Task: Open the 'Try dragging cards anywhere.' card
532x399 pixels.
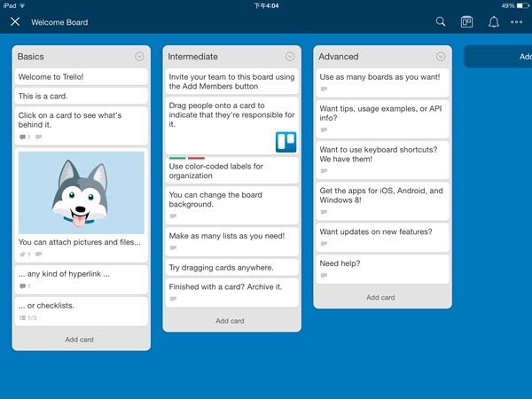Action: [x=231, y=268]
